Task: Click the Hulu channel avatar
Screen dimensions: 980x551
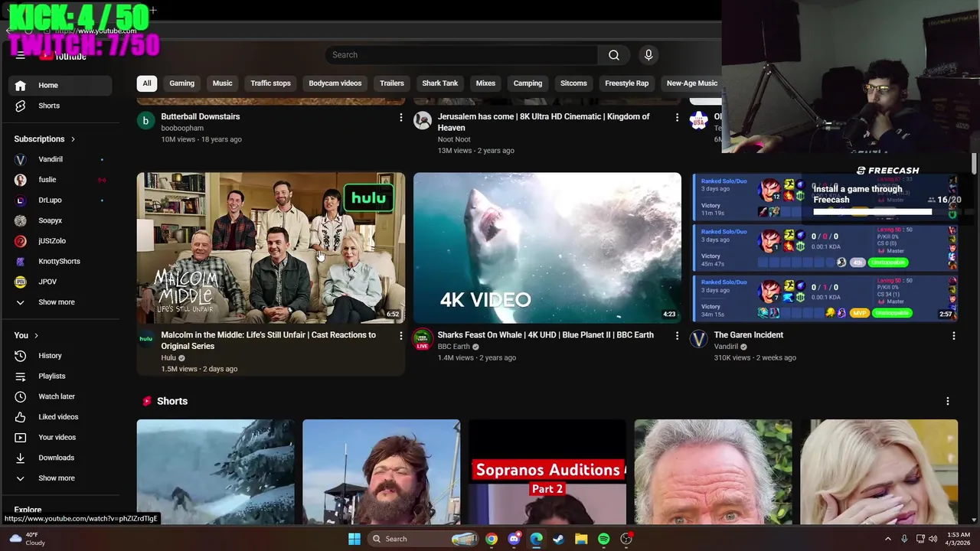Action: click(145, 338)
